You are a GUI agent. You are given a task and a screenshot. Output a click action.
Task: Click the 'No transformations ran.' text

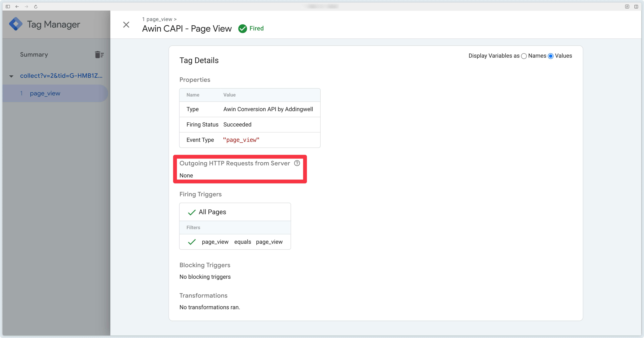pos(210,307)
